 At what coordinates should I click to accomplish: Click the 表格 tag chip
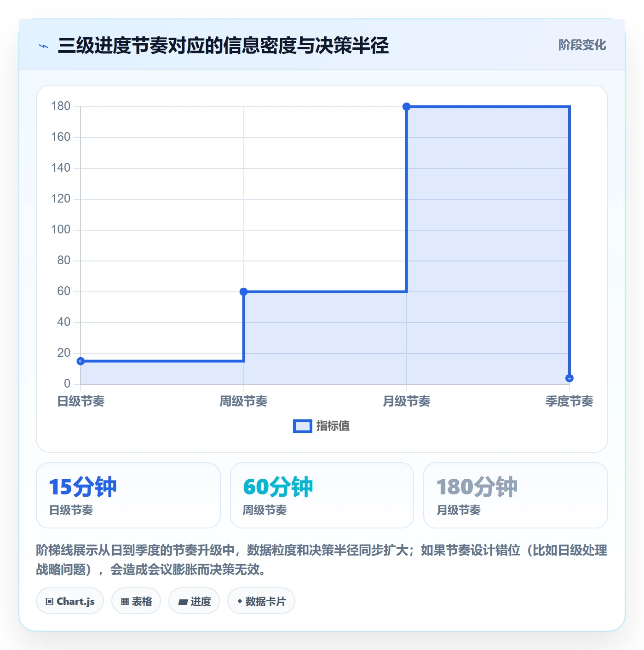click(136, 601)
